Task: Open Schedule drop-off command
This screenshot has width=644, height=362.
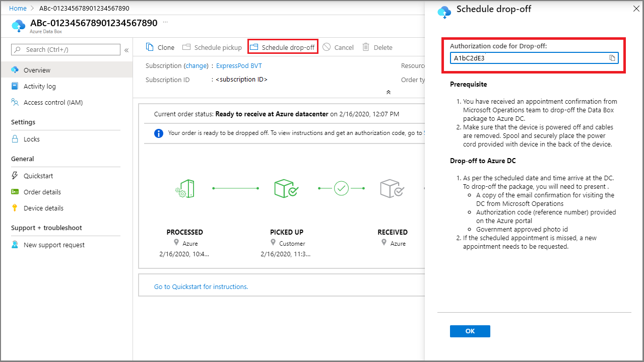Action: pyautogui.click(x=283, y=47)
